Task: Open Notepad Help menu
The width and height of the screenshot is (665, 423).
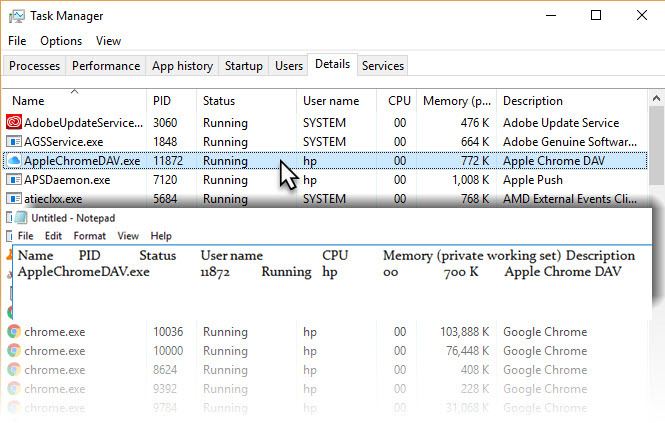Action: [161, 235]
